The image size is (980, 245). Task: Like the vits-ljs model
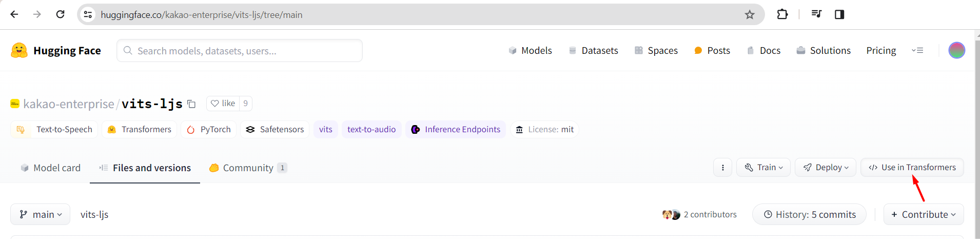(223, 104)
